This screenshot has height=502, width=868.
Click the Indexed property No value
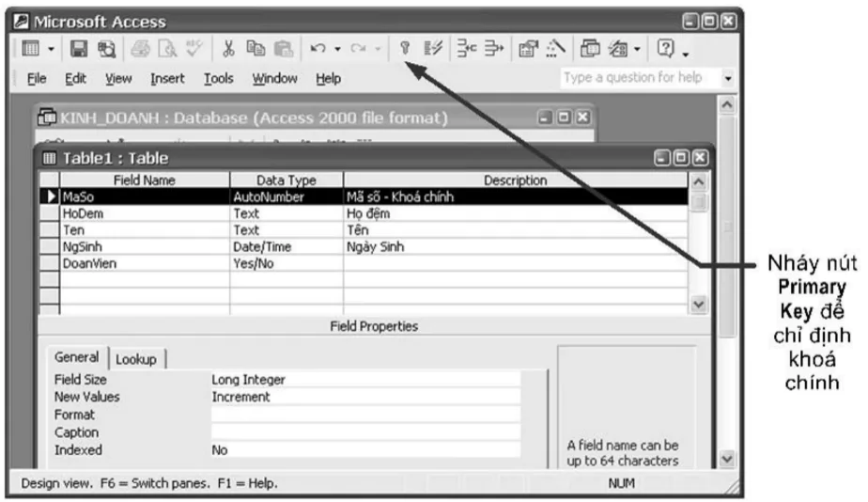tap(365, 450)
